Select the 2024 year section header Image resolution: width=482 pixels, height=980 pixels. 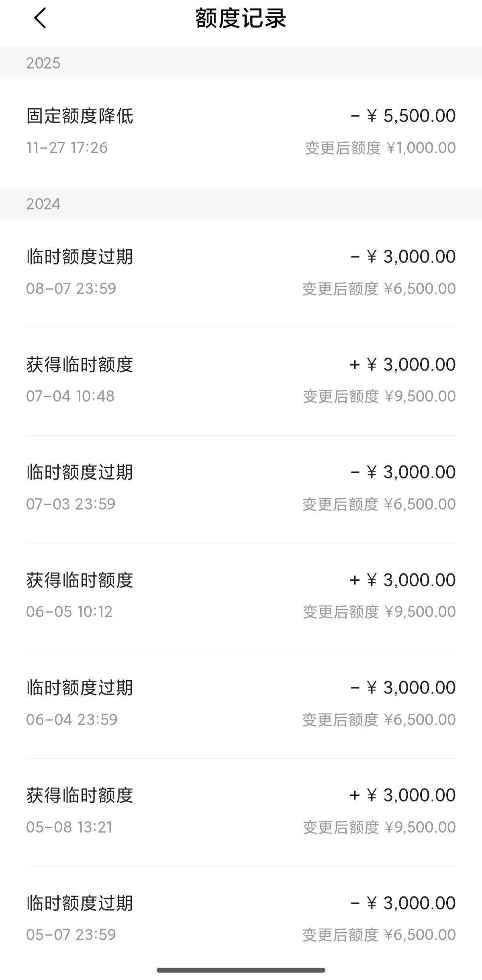point(43,204)
